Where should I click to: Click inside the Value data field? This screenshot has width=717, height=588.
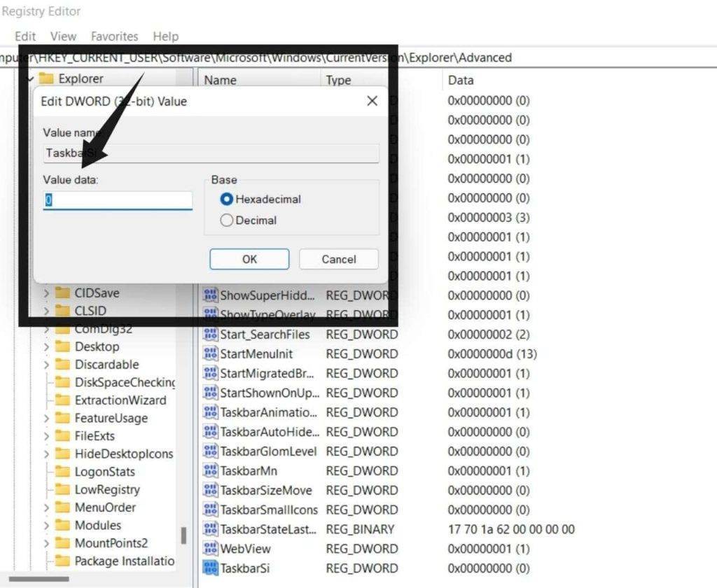click(117, 200)
